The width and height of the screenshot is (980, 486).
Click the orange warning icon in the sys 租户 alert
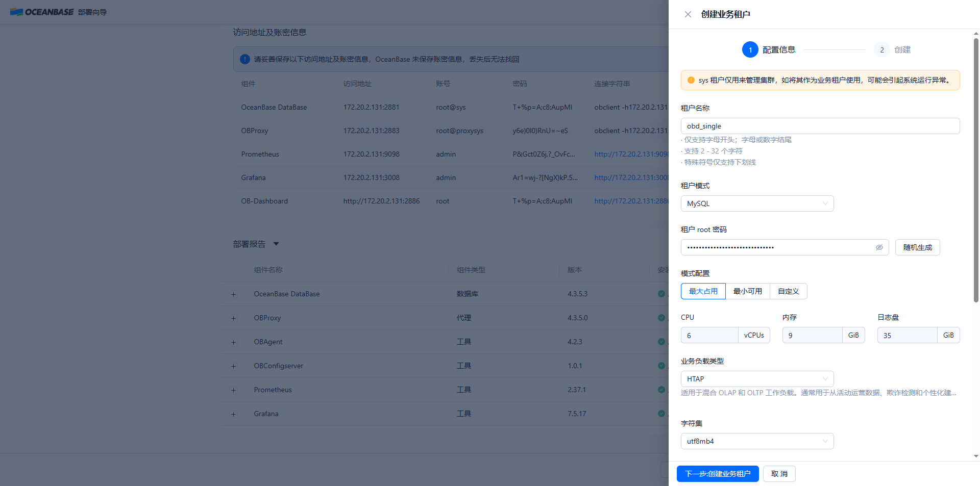pos(691,80)
